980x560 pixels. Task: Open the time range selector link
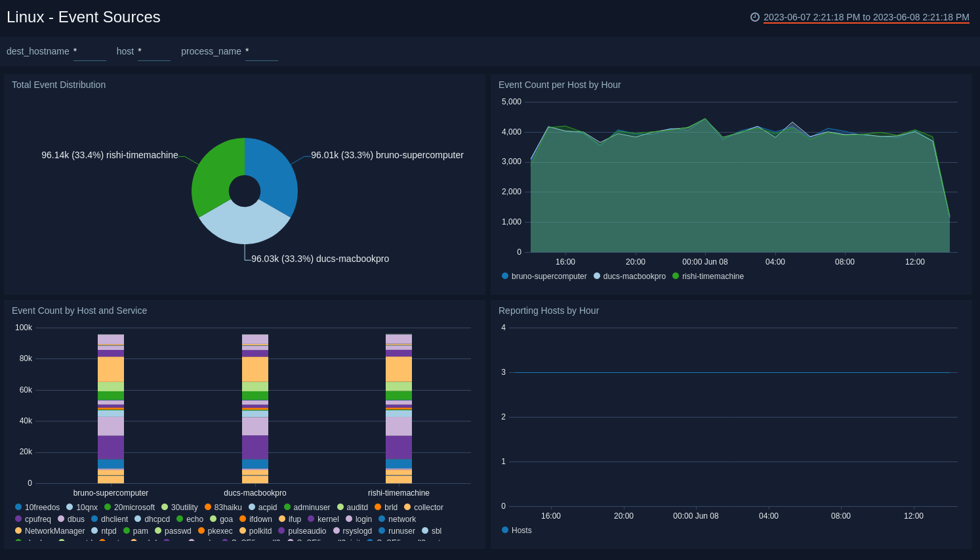point(865,18)
